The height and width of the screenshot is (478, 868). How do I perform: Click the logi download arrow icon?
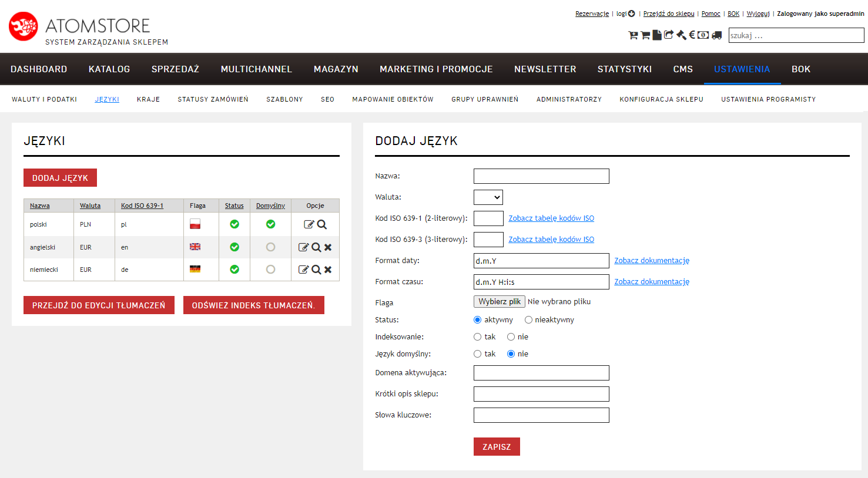(x=632, y=14)
